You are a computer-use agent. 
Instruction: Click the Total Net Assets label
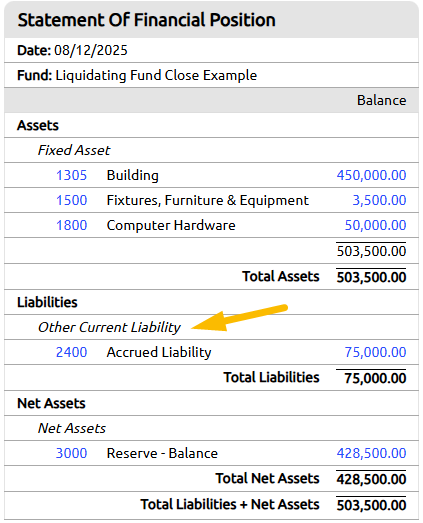pos(267,478)
